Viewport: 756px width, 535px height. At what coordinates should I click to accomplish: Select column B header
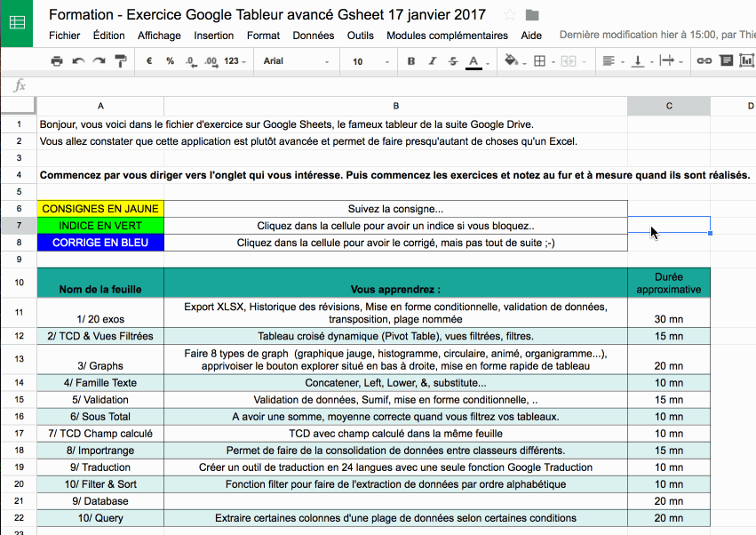point(396,106)
